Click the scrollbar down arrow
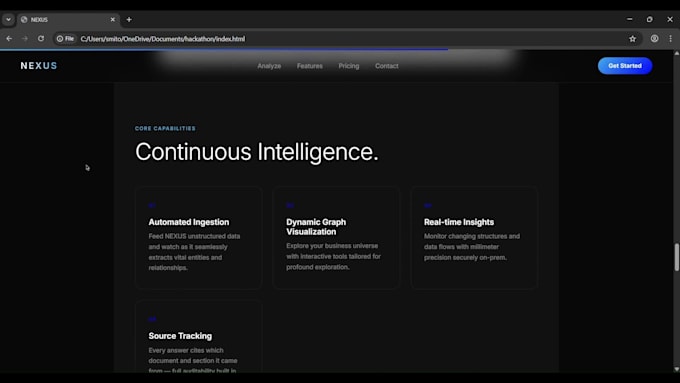The image size is (680, 383). (x=677, y=369)
